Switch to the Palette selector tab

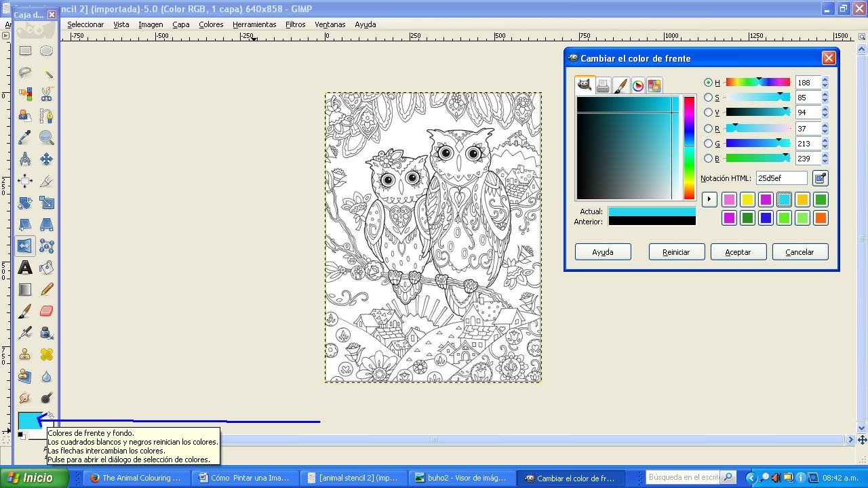click(654, 86)
